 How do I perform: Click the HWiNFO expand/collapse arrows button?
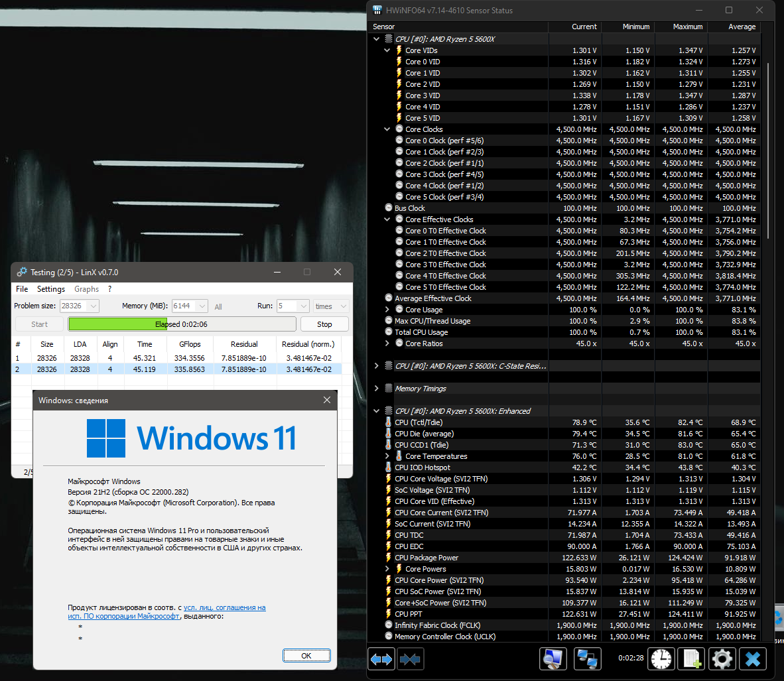tap(381, 659)
